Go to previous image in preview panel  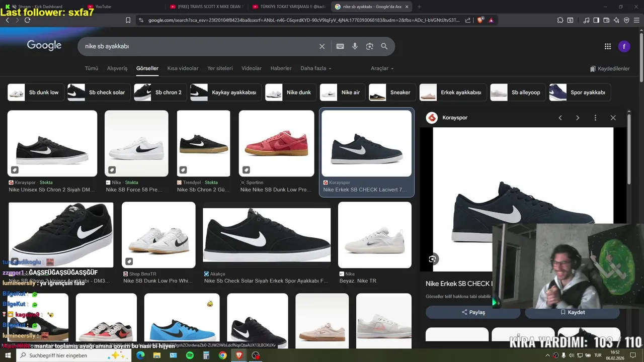(560, 118)
